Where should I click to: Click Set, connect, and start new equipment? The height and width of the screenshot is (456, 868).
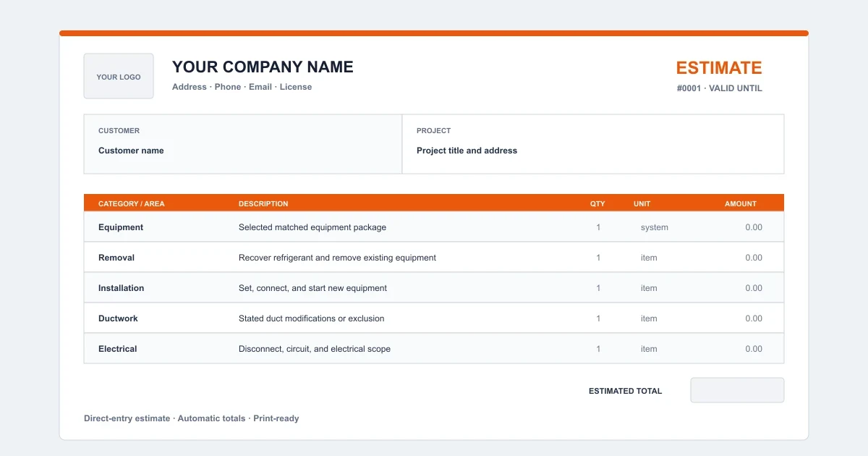point(312,288)
